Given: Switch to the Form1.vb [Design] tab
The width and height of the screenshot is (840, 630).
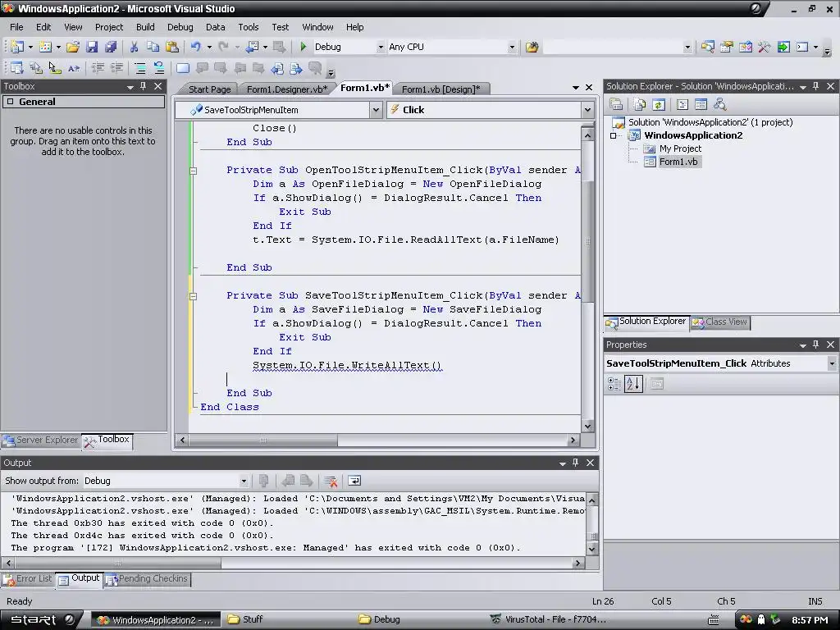Looking at the screenshot, I should coord(441,89).
